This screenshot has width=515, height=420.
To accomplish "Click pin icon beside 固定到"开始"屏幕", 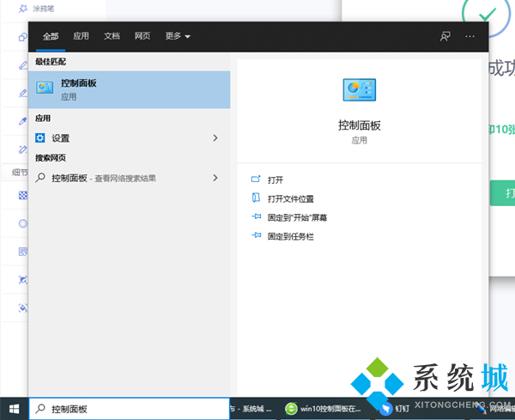I will tap(256, 216).
